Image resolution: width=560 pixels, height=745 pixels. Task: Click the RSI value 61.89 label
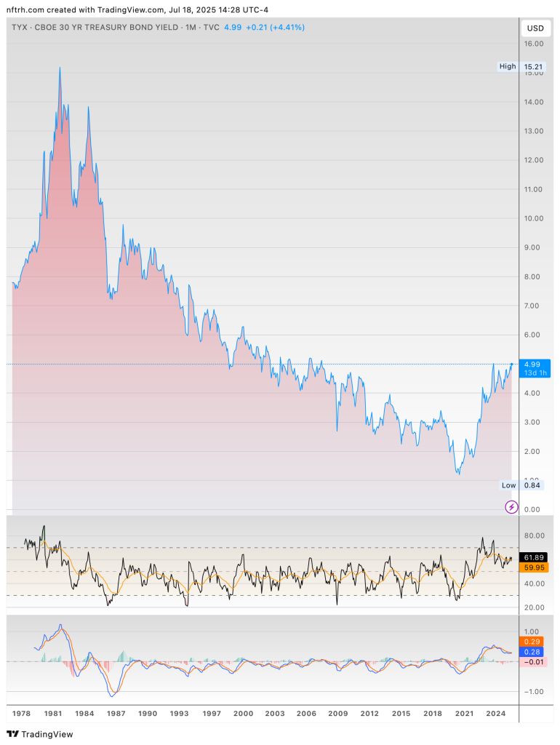coord(534,557)
